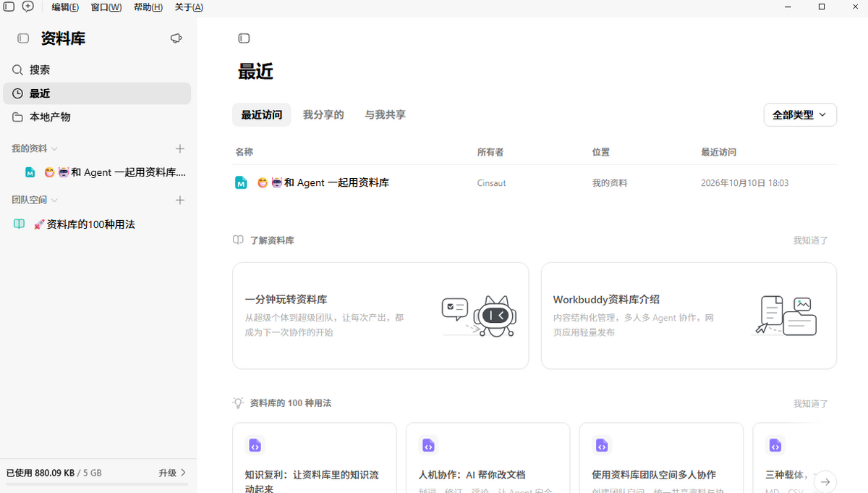The width and height of the screenshot is (868, 493).
Task: Collapse the 团队空间 section
Action: [54, 200]
